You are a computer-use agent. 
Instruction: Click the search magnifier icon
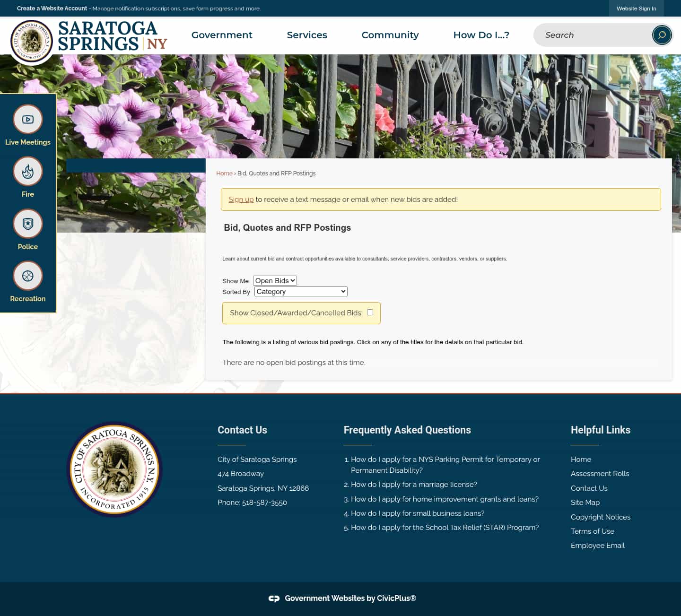click(x=661, y=35)
